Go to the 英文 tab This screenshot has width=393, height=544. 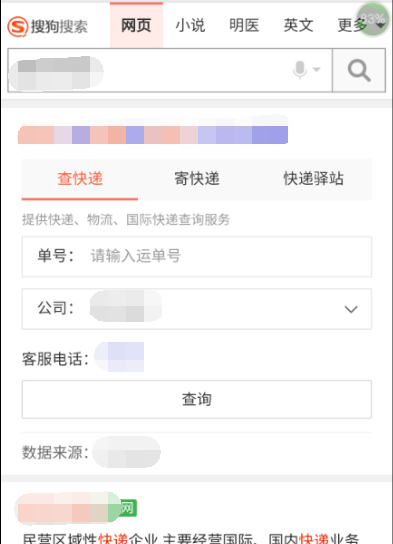pyautogui.click(x=298, y=25)
